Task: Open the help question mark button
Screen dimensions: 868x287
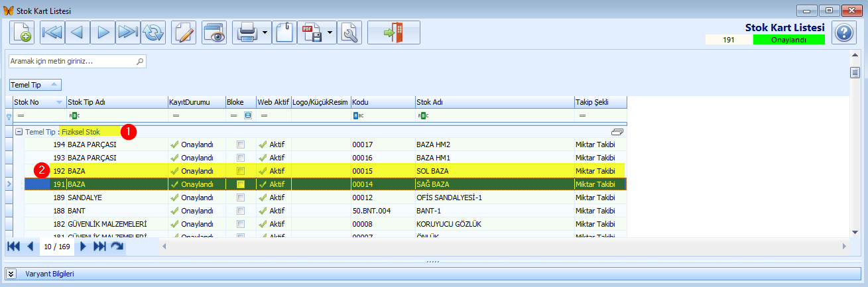Action: point(843,32)
